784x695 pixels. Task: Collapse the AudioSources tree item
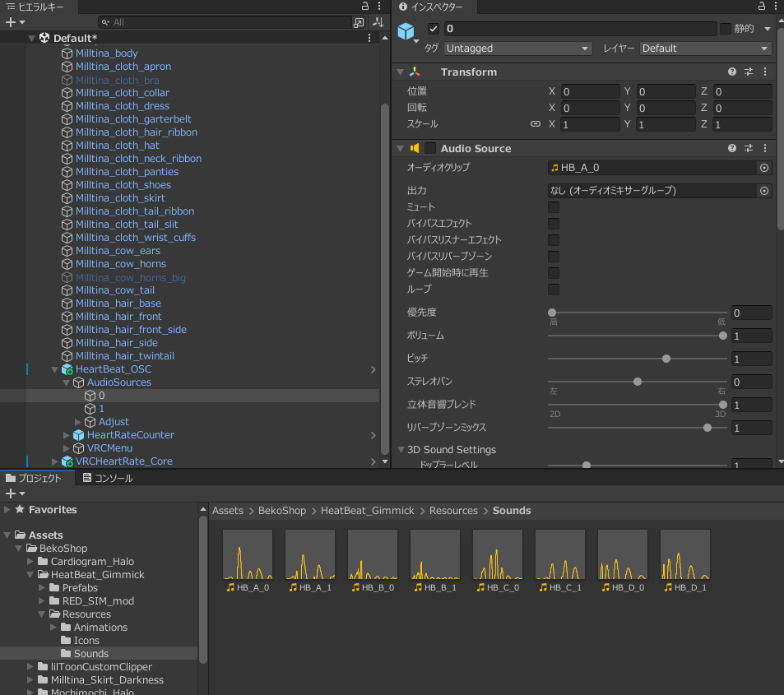[x=66, y=382]
